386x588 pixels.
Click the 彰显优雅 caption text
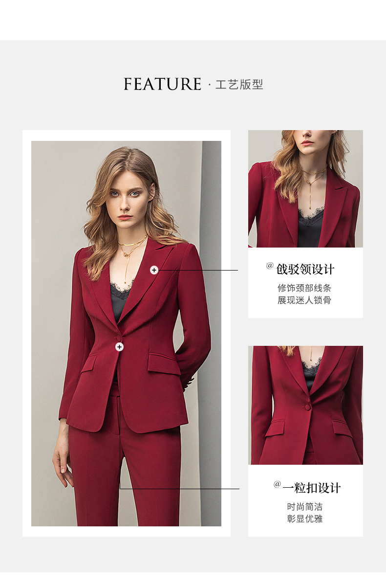click(x=304, y=519)
